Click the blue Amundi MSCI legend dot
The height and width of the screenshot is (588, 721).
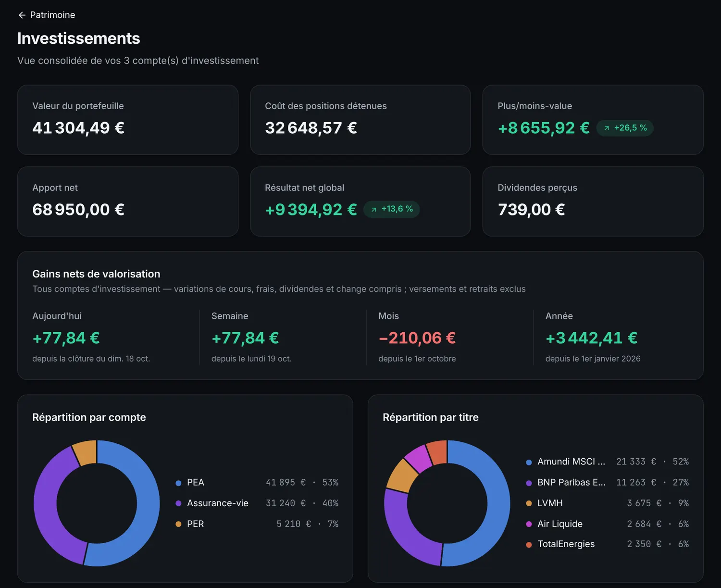529,462
